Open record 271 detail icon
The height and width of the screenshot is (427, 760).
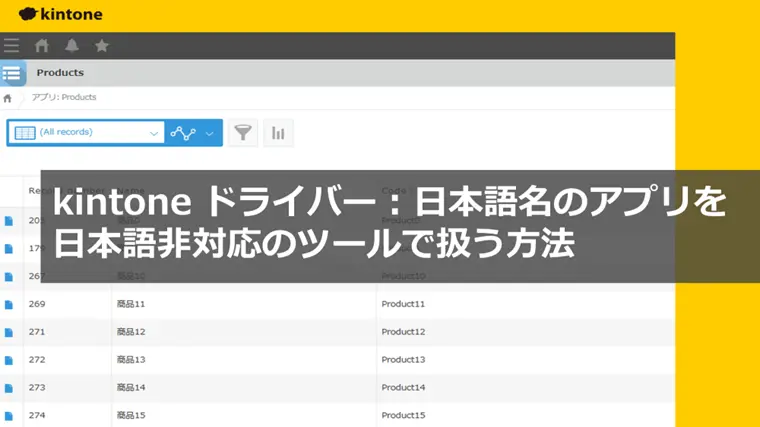point(9,332)
